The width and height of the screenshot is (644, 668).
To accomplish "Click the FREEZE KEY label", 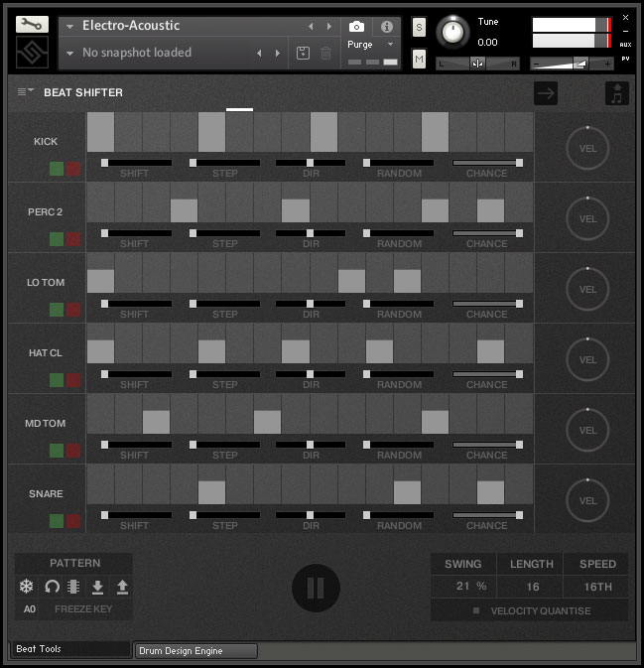I will point(83,609).
